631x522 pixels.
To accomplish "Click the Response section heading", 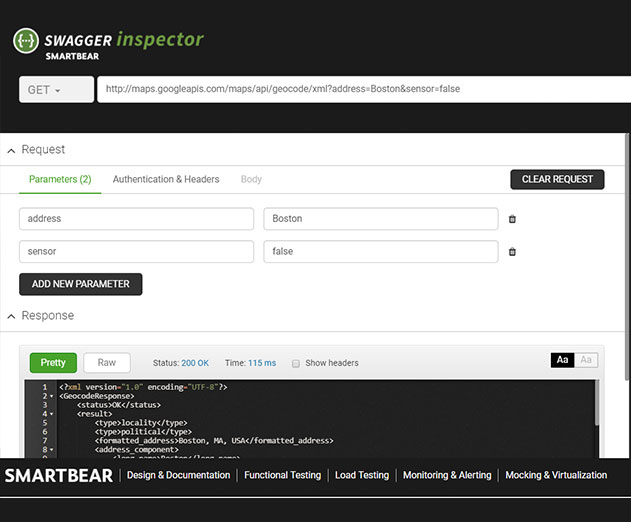I will (48, 316).
